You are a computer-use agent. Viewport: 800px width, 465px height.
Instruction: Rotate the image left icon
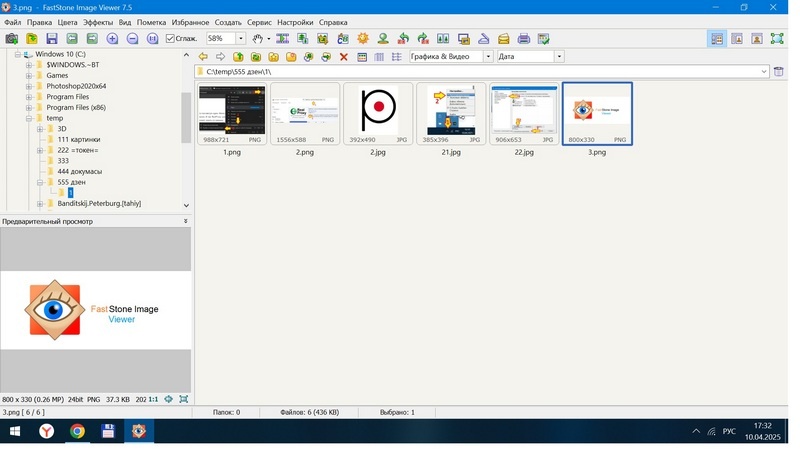pos(403,39)
